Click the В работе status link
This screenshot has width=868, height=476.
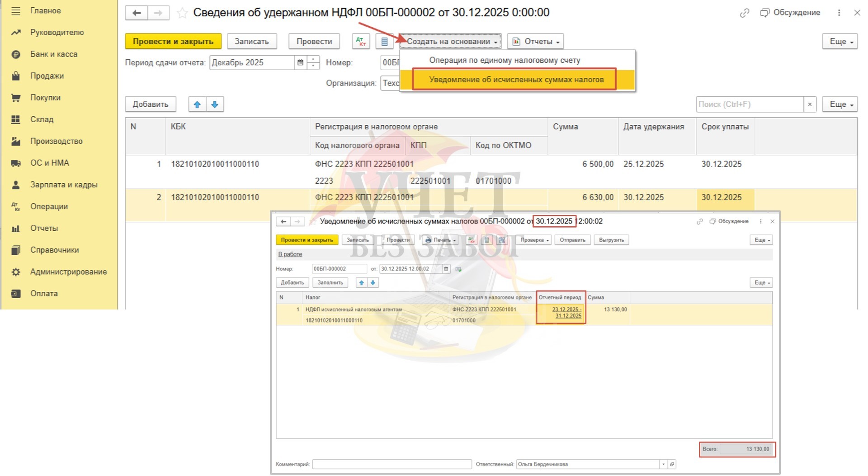pos(290,254)
